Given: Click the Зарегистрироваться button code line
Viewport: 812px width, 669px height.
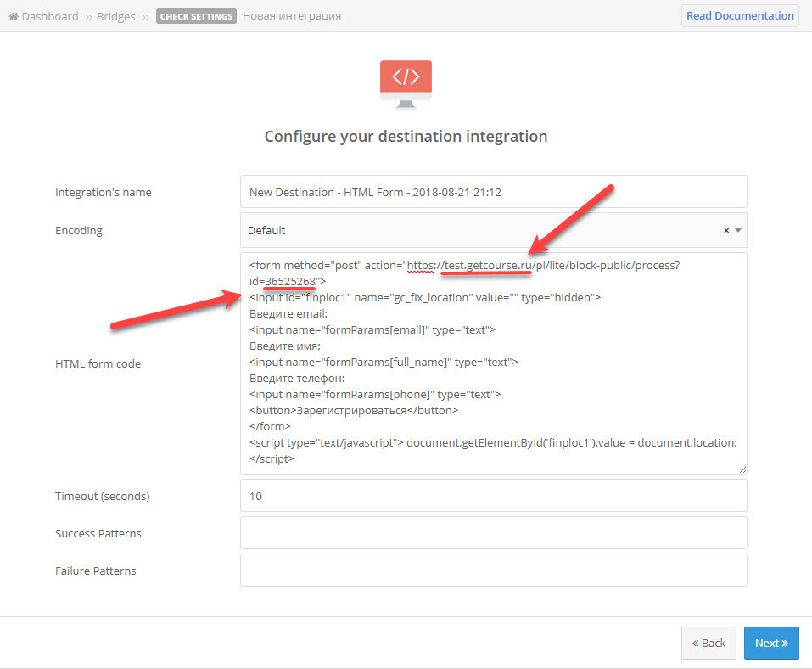Looking at the screenshot, I should tap(354, 410).
